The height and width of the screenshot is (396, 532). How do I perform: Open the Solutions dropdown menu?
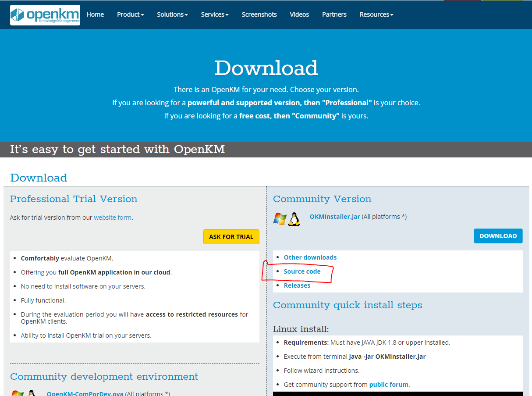[x=172, y=14]
